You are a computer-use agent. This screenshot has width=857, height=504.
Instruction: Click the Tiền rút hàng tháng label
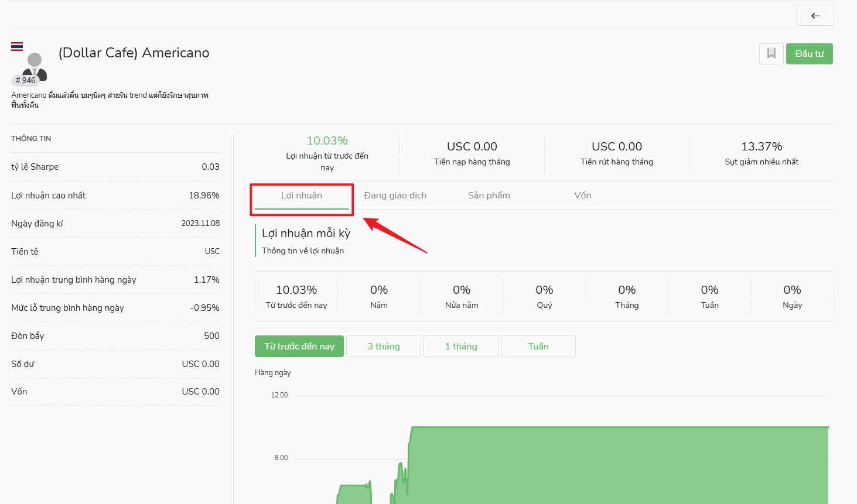[617, 162]
